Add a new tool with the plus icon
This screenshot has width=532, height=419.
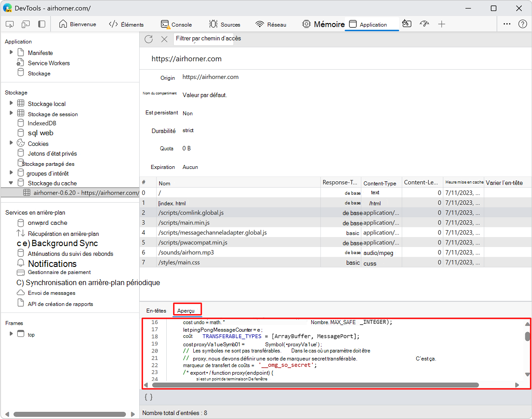click(442, 24)
